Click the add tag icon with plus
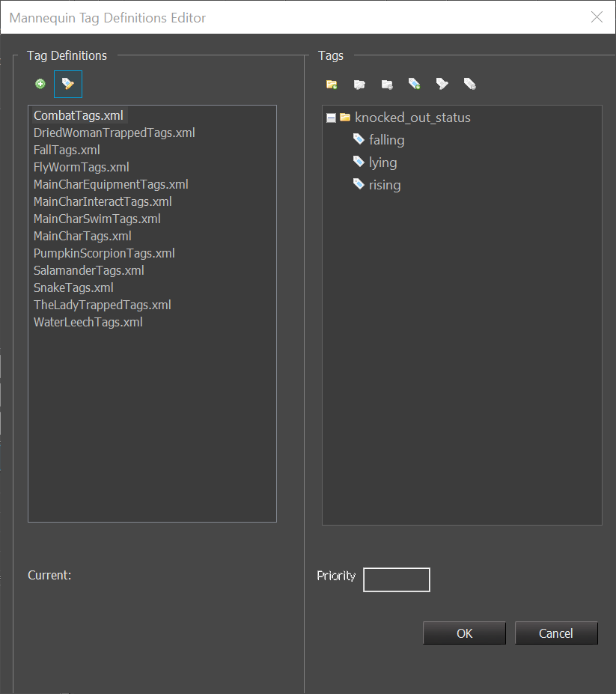Viewport: 616px width, 694px height. tap(414, 85)
